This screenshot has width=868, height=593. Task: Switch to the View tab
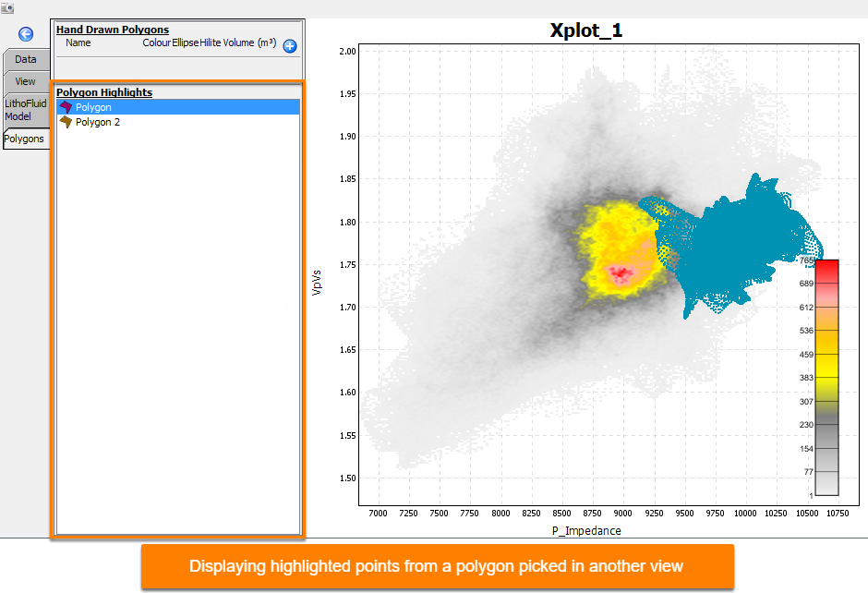coord(26,82)
